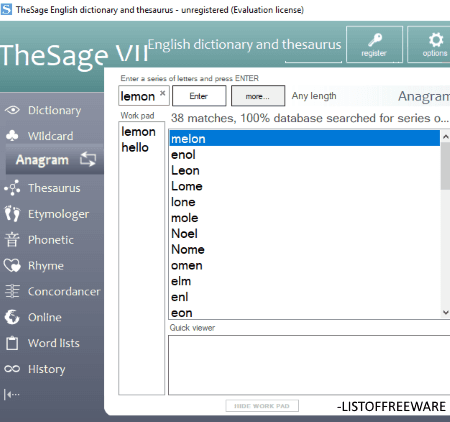Click the History infinity icon

coord(12,369)
